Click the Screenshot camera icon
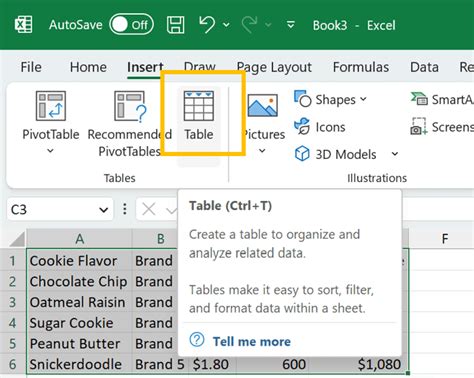Image resolution: width=474 pixels, height=378 pixels. 419,126
